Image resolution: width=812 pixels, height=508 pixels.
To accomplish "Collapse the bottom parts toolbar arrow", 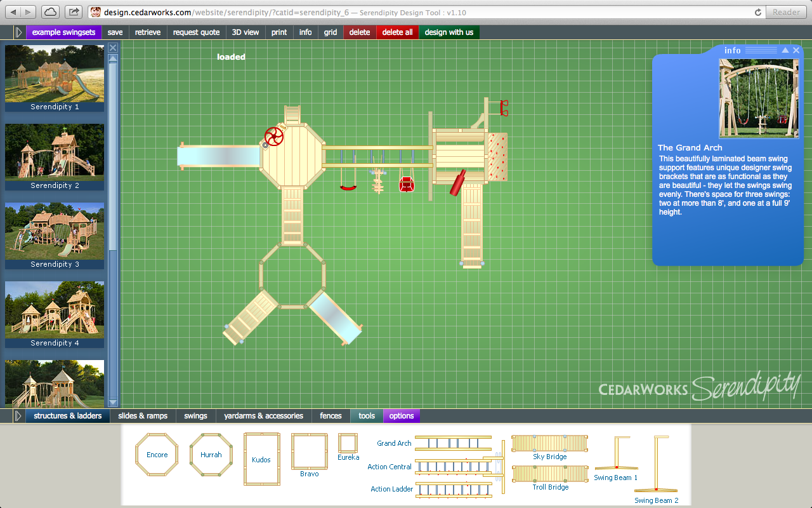I will point(18,416).
